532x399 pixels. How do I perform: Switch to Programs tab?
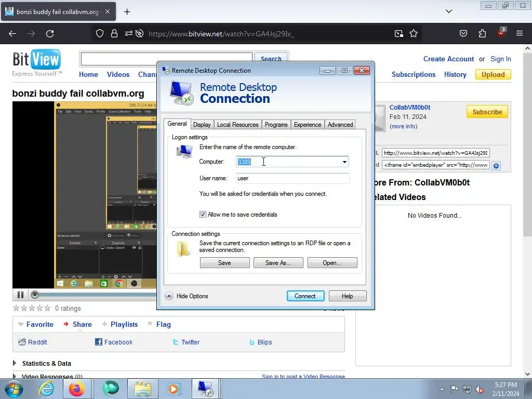coord(276,125)
